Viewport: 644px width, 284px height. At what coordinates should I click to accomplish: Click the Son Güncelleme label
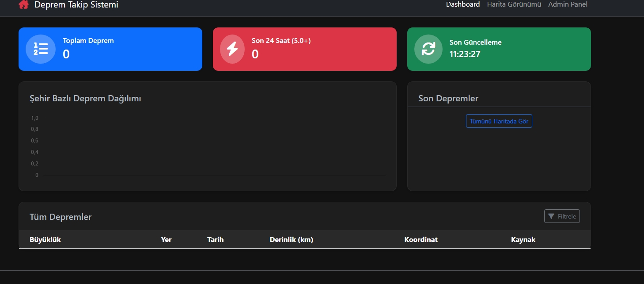pos(476,42)
